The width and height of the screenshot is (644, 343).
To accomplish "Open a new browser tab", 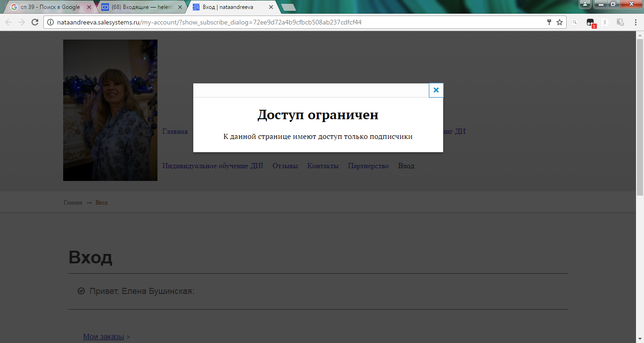I will click(x=288, y=7).
